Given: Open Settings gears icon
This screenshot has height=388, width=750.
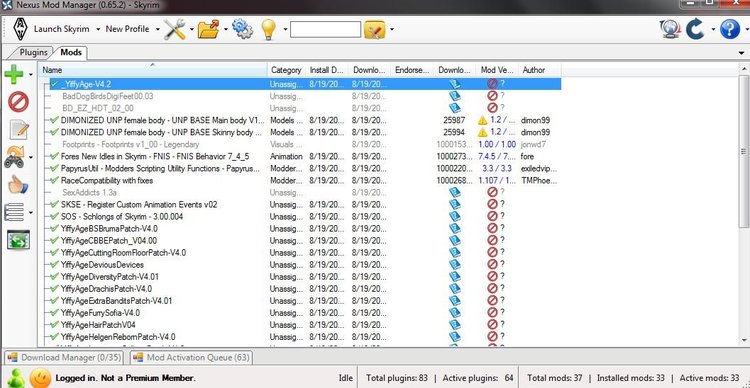Looking at the screenshot, I should point(243,29).
